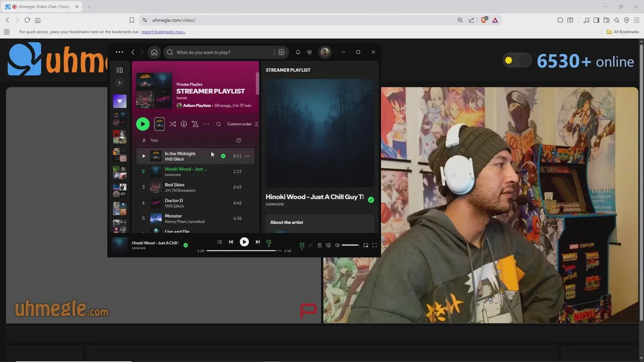Toggle repeat mode in player bar
Viewport: 644px width, 362px height.
[269, 242]
